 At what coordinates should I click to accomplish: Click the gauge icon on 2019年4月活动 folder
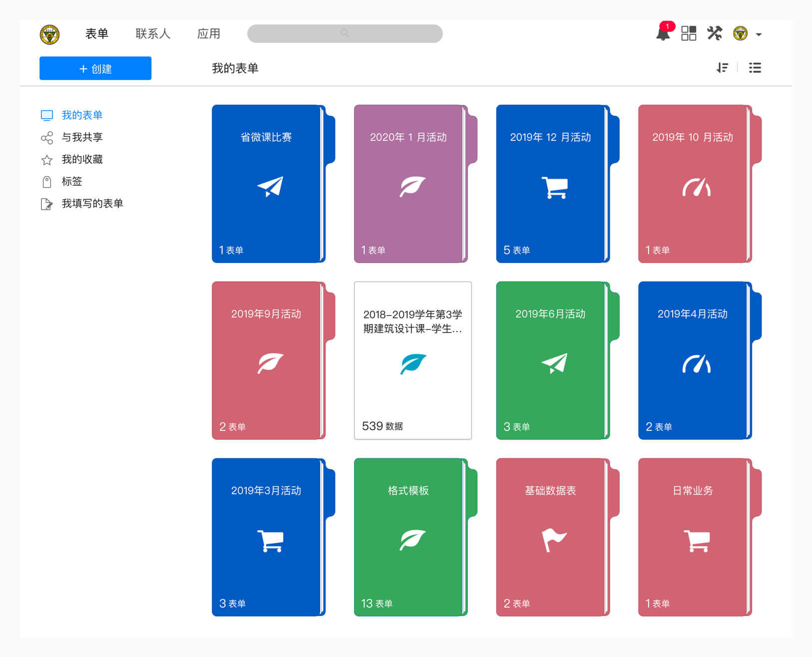click(x=697, y=364)
